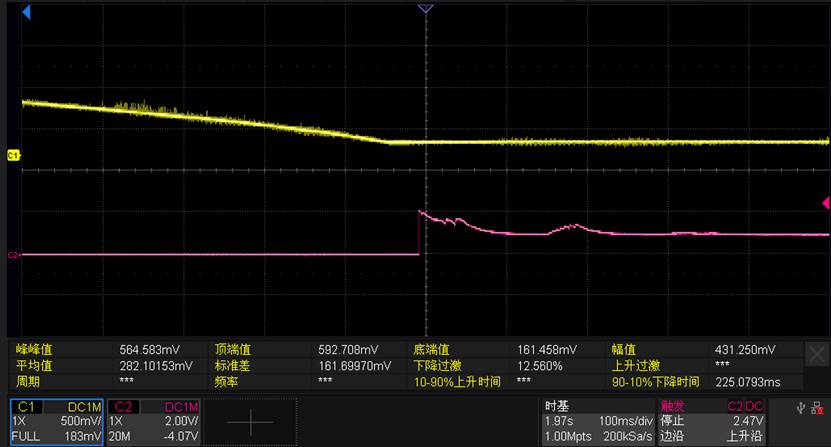The image size is (831, 447).
Task: Select the 标准差 value 161.69970mV
Action: 355,366
